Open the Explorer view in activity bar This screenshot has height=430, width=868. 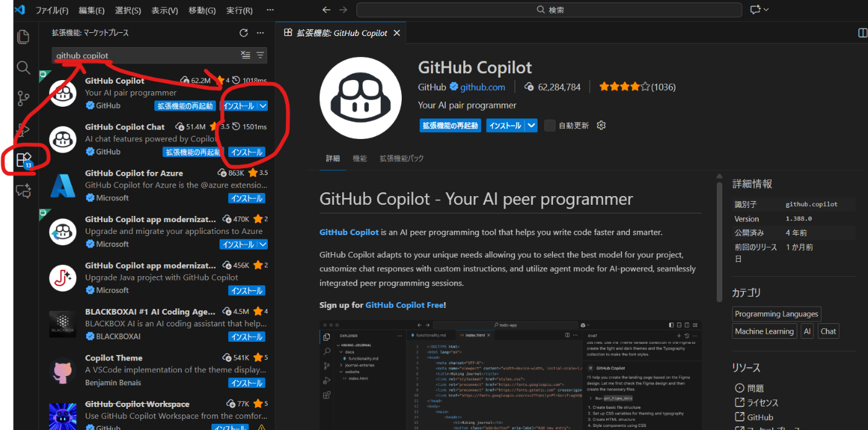point(23,37)
